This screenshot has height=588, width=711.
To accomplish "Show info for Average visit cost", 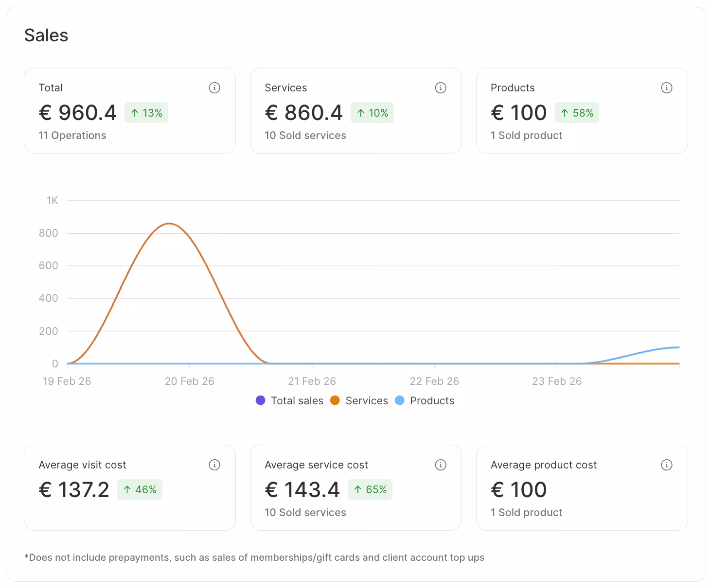I will (x=214, y=465).
